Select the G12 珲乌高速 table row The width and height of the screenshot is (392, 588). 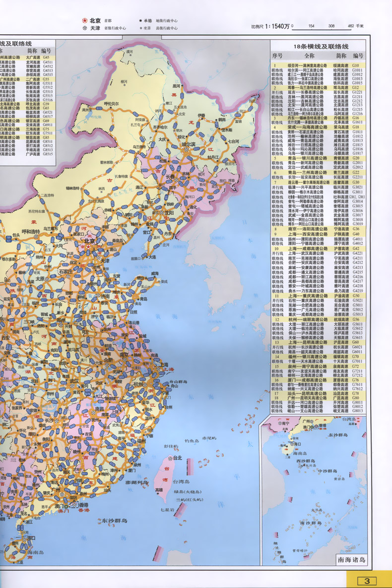pos(318,87)
